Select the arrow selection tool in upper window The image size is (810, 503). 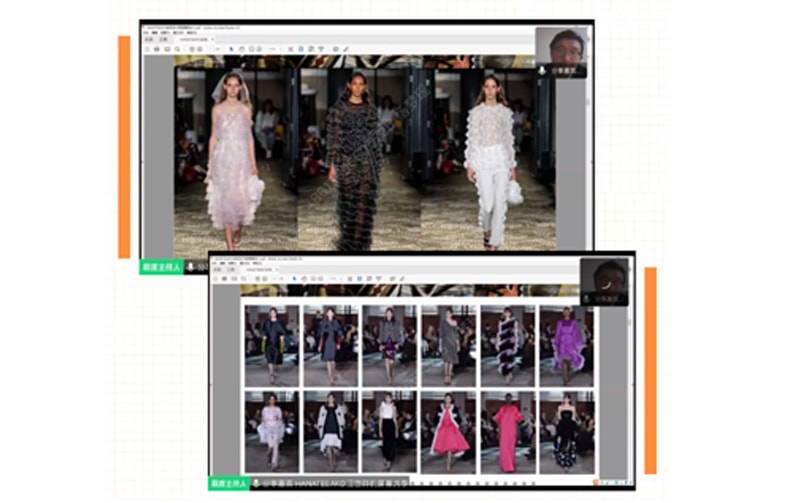231,49
